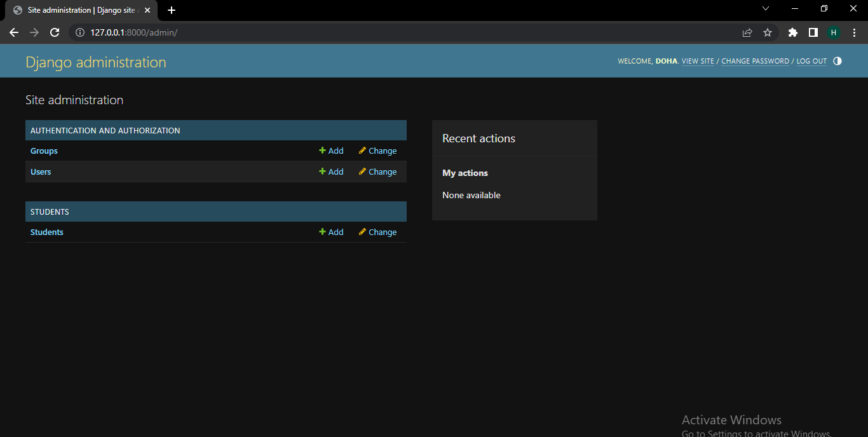The image size is (868, 437).
Task: Select the plus icon to add a Student
Action: [x=322, y=232]
